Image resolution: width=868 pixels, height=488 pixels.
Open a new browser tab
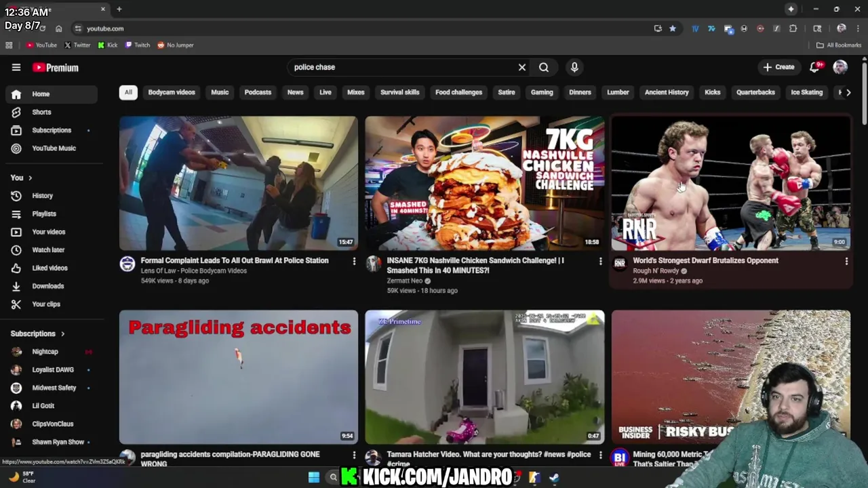click(119, 9)
